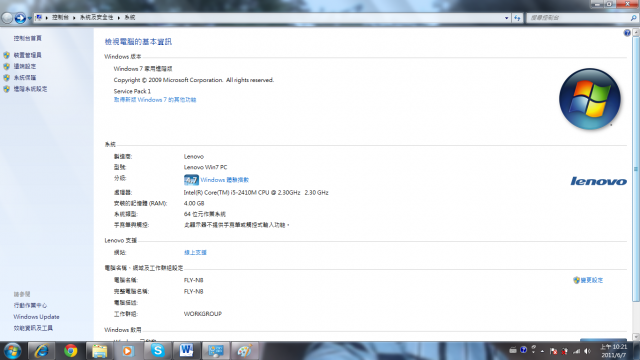Image resolution: width=640 pixels, height=360 pixels.
Task: Open the volume speaker tray icon
Action: [587, 351]
